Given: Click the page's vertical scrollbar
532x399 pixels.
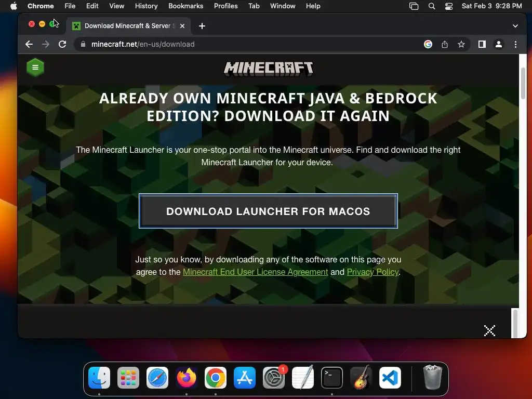Looking at the screenshot, I should coord(523,84).
